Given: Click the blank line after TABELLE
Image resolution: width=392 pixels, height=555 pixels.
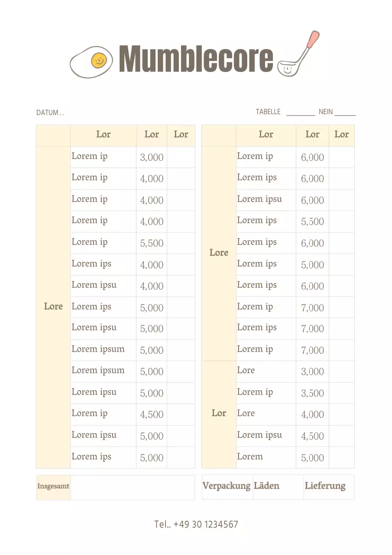Looking at the screenshot, I should 301,112.
